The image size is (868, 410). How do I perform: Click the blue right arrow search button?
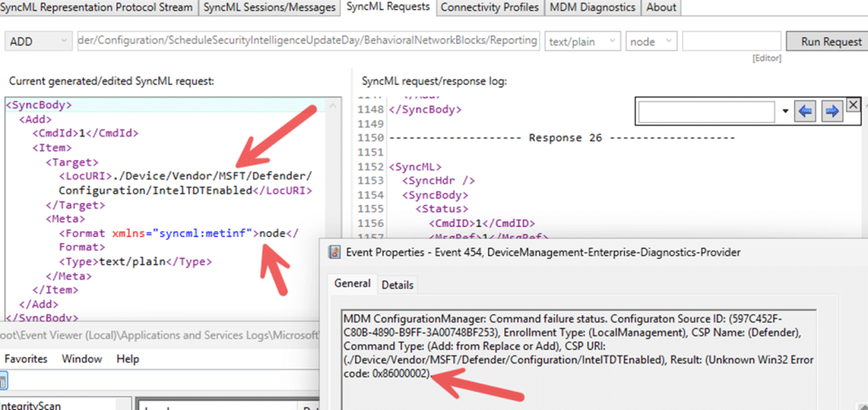pyautogui.click(x=832, y=111)
